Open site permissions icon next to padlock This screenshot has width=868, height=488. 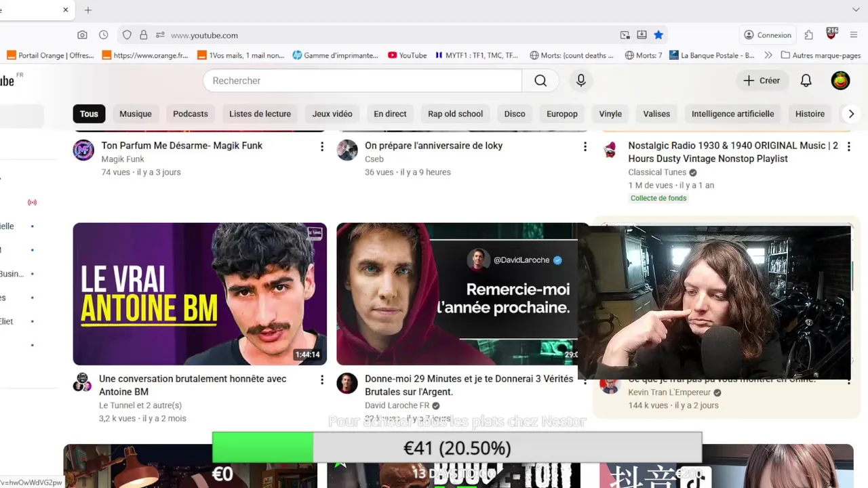160,35
